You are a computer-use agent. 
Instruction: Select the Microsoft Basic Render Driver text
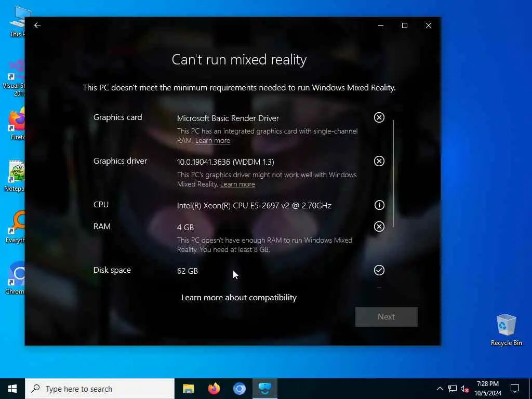point(228,118)
